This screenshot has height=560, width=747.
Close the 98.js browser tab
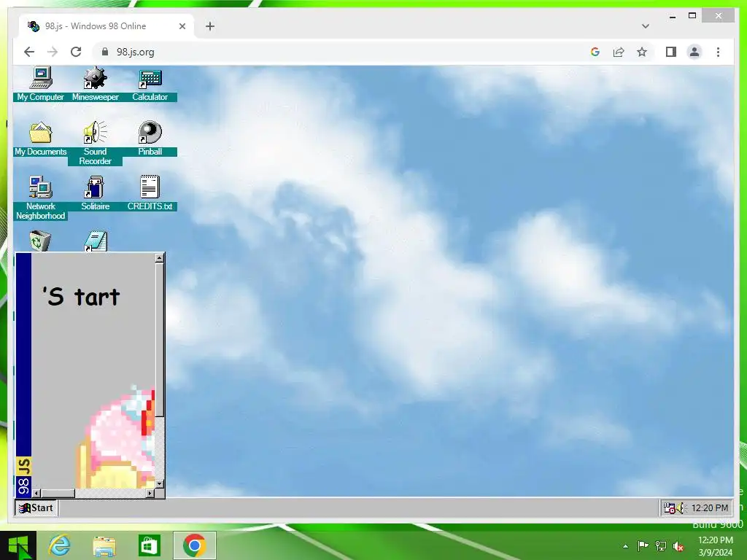[x=182, y=26]
